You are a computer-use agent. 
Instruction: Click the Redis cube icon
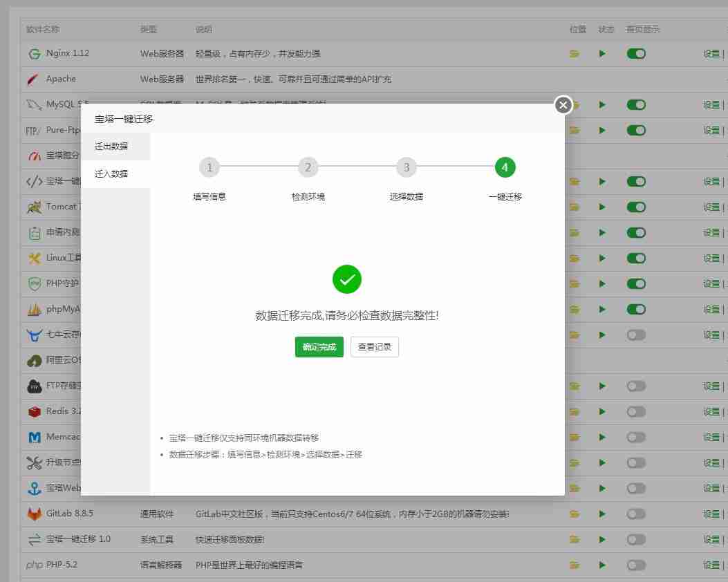pyautogui.click(x=32, y=411)
